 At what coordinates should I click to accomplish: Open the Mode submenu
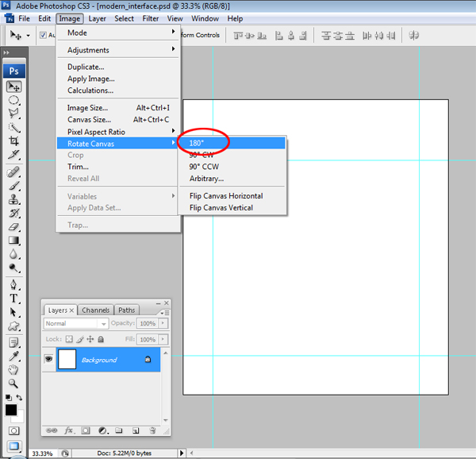click(x=118, y=33)
